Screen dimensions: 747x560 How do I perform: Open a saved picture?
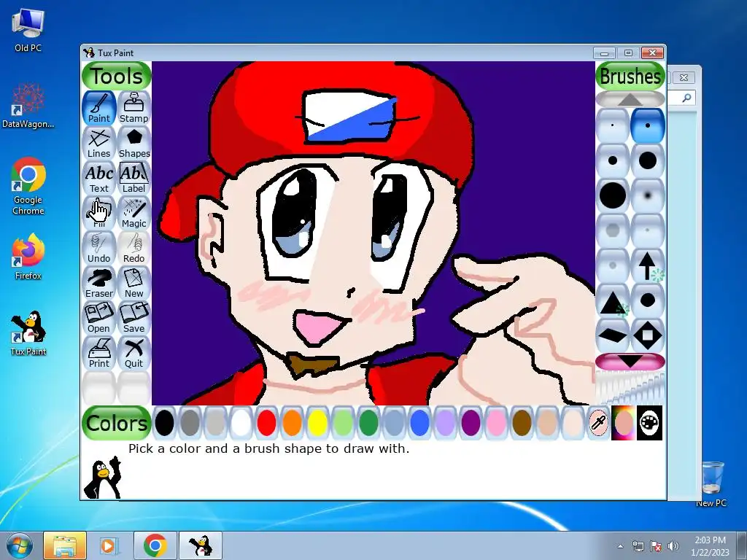point(99,318)
